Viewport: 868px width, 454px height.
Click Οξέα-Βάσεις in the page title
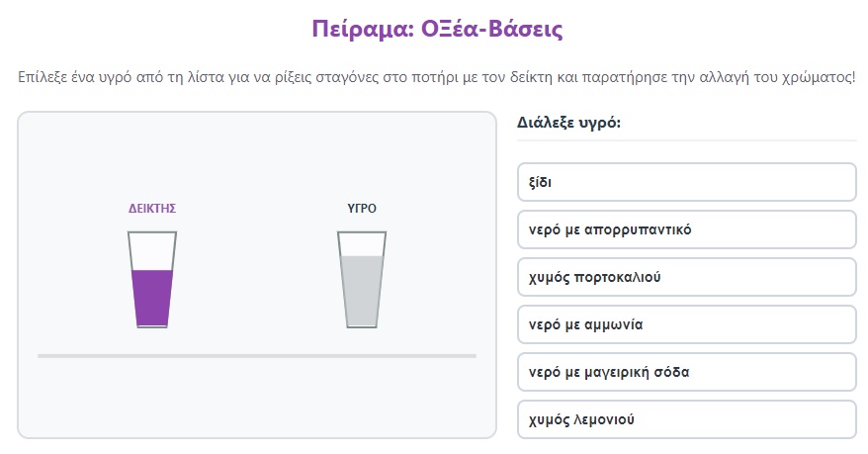pos(492,29)
